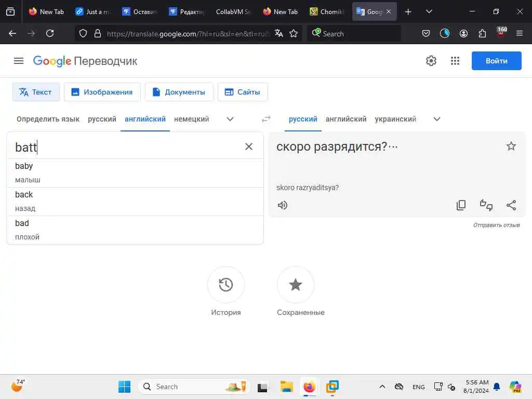
Task: Select английский as source language
Action: coord(145,119)
